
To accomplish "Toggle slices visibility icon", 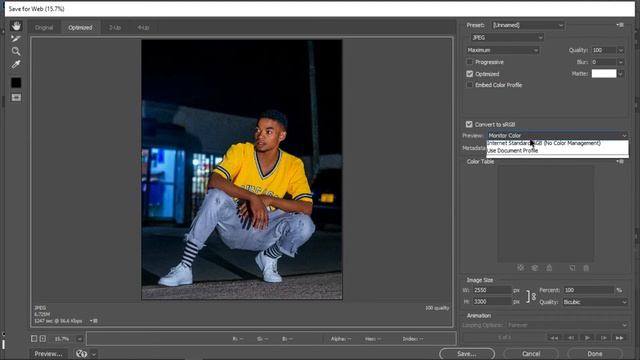I will pos(16,97).
